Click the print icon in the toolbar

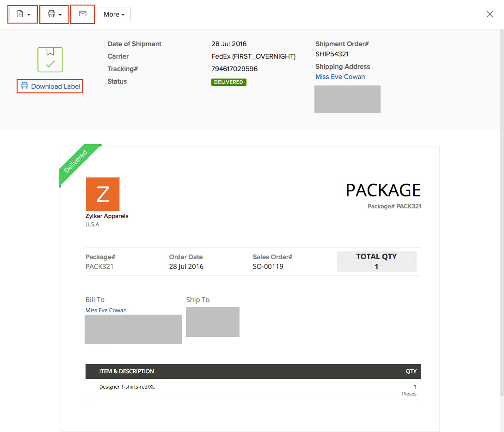click(51, 14)
